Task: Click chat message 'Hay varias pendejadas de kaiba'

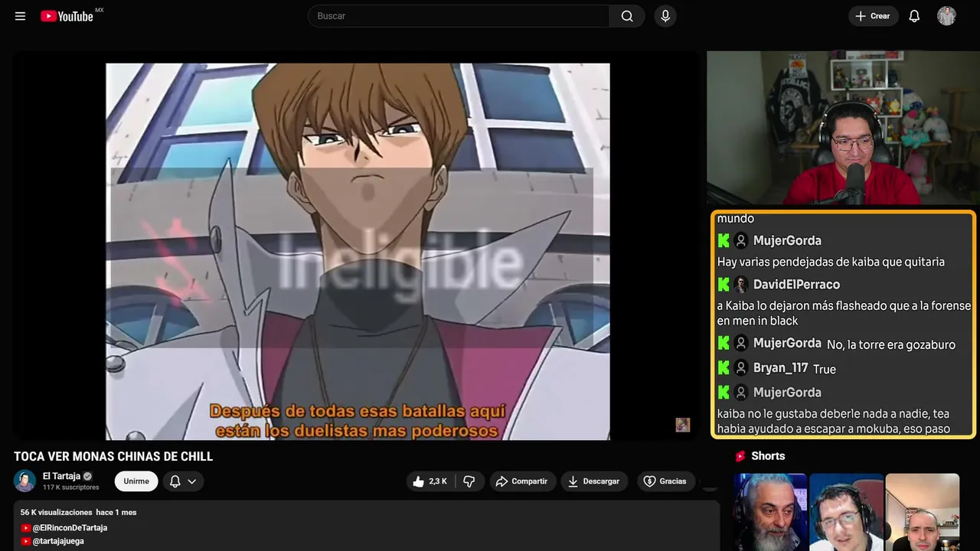Action: click(831, 262)
